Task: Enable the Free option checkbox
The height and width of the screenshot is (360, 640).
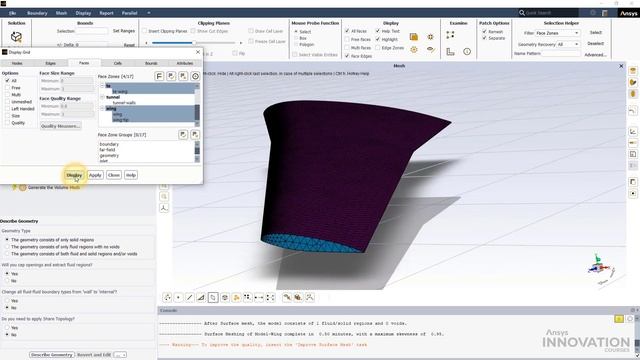Action: coord(7,88)
